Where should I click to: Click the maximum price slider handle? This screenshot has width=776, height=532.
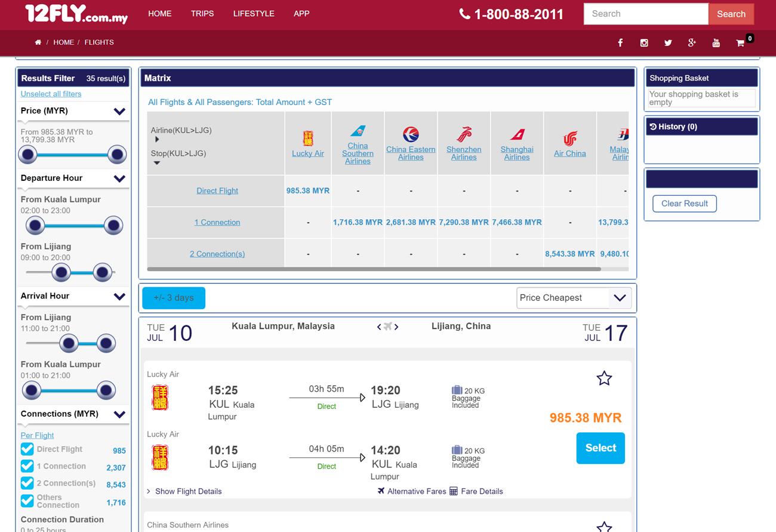[x=117, y=155]
